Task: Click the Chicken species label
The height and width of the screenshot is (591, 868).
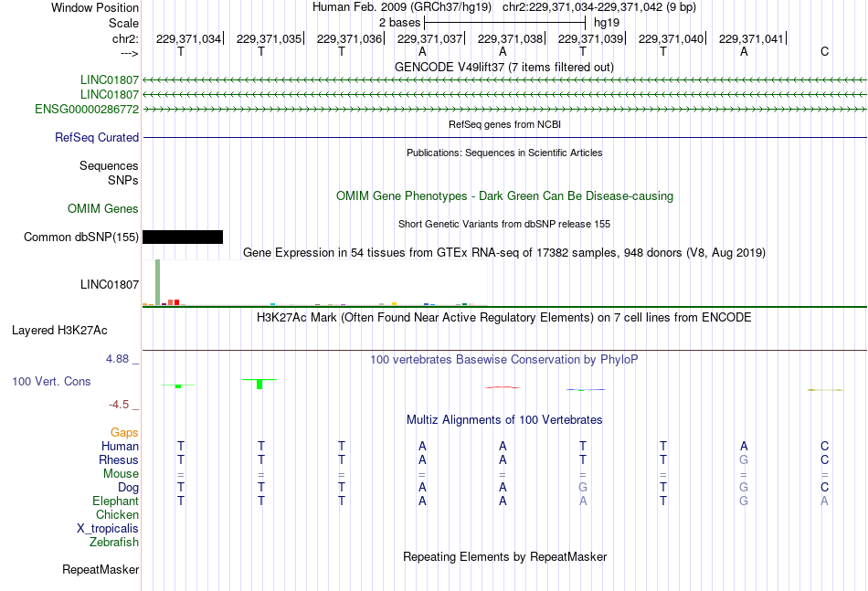Action: [x=117, y=514]
